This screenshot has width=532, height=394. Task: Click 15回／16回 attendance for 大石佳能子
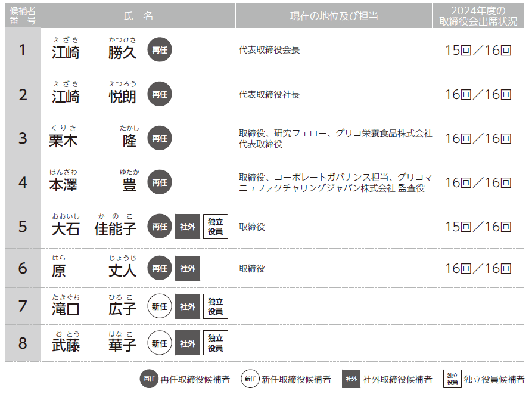click(x=478, y=227)
